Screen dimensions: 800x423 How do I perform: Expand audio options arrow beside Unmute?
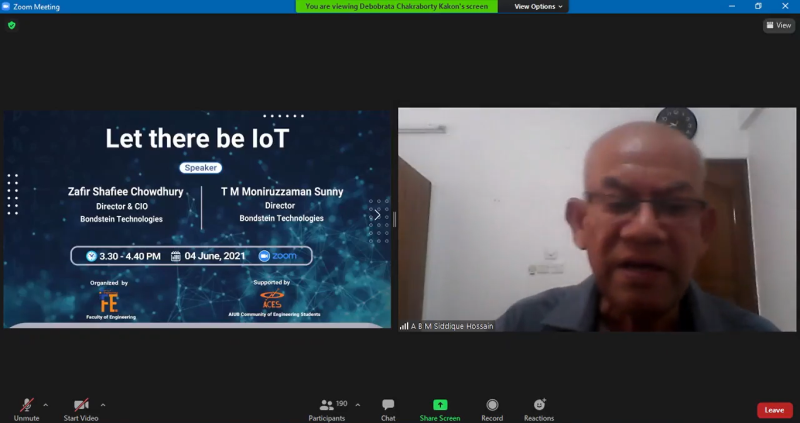[x=45, y=405]
